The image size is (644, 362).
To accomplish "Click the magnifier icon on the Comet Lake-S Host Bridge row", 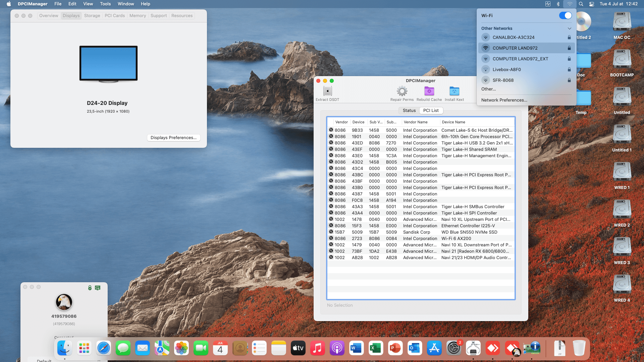I will point(331,130).
